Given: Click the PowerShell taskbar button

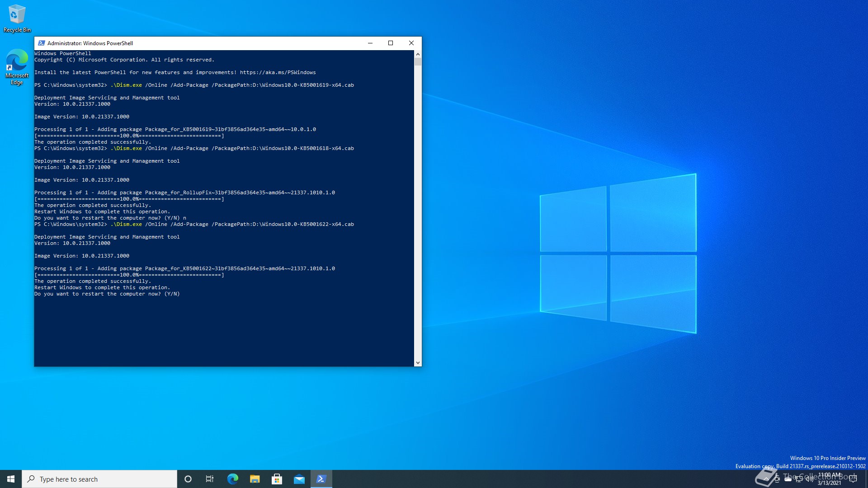Looking at the screenshot, I should click(321, 479).
